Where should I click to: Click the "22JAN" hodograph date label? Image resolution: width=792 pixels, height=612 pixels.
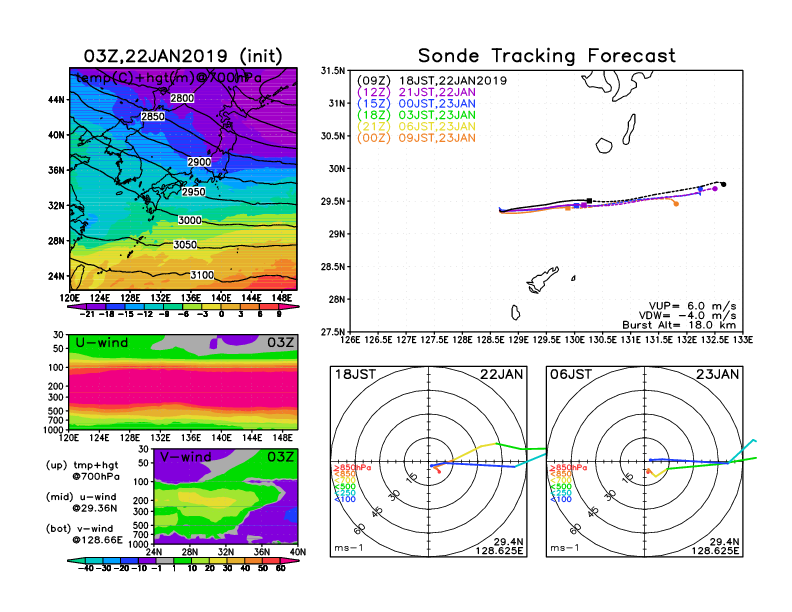pyautogui.click(x=502, y=375)
